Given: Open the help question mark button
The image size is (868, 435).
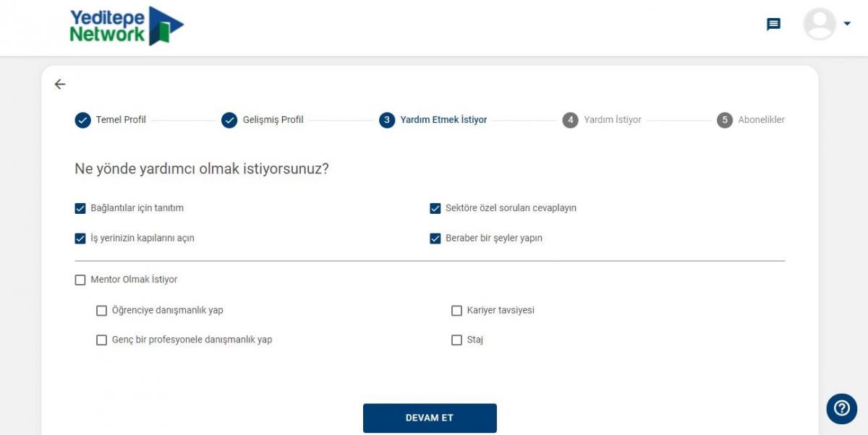Looking at the screenshot, I should click(841, 409).
